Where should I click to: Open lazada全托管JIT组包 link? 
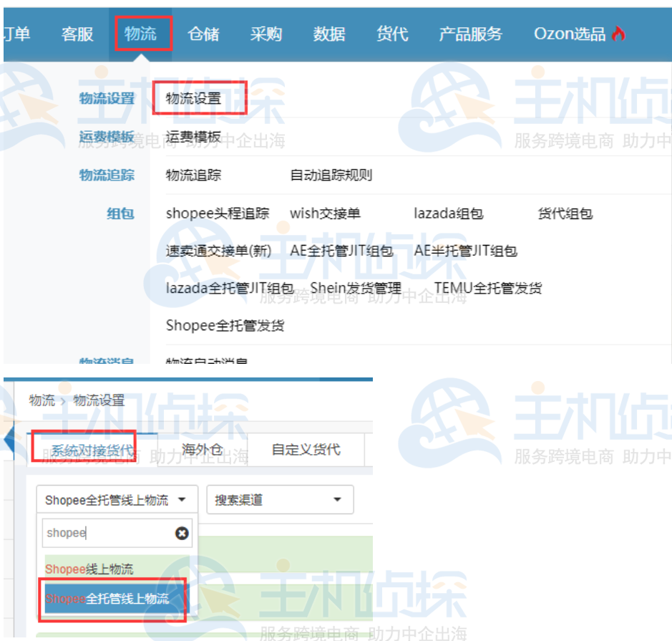tap(230, 288)
